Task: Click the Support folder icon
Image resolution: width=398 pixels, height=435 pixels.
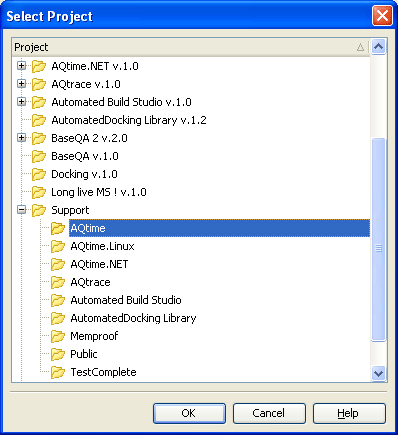Action: (39, 210)
